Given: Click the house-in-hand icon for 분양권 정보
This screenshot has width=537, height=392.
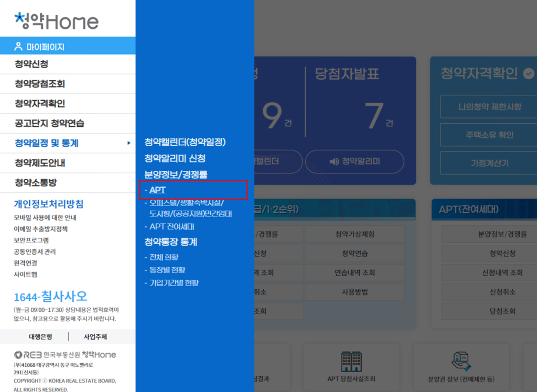Looking at the screenshot, I should point(460,362).
